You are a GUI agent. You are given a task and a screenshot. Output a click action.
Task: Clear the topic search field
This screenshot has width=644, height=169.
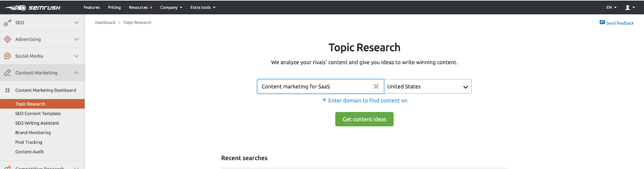(376, 86)
